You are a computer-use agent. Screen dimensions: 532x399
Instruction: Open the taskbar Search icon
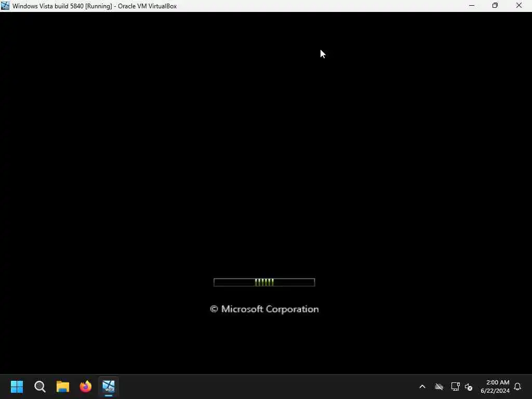(x=39, y=387)
